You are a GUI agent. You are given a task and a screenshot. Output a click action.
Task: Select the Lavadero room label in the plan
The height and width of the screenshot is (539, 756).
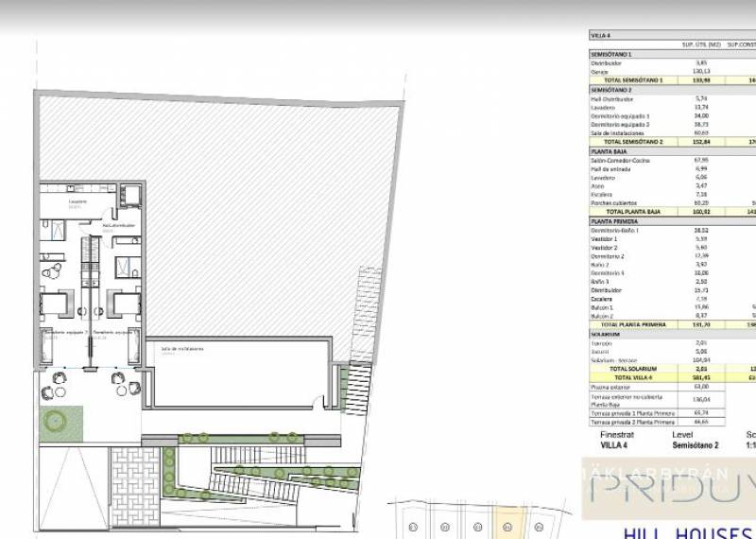[77, 201]
